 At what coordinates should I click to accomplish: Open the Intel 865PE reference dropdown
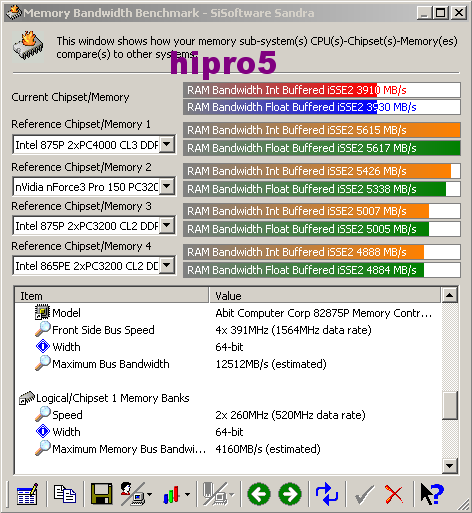pyautogui.click(x=167, y=266)
